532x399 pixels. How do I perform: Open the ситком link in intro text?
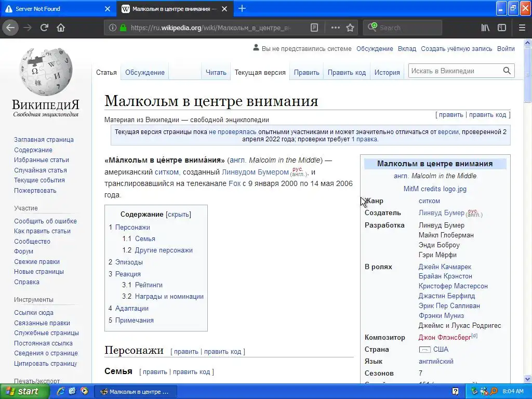click(167, 172)
